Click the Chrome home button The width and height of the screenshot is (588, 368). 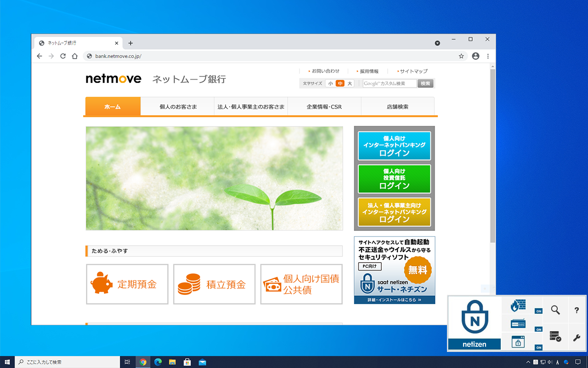pos(74,56)
